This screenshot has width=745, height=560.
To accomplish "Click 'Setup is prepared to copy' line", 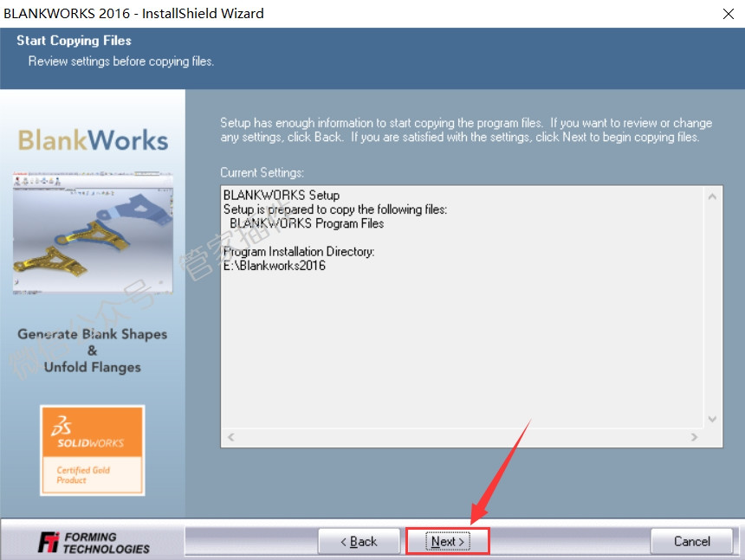I will pyautogui.click(x=335, y=209).
